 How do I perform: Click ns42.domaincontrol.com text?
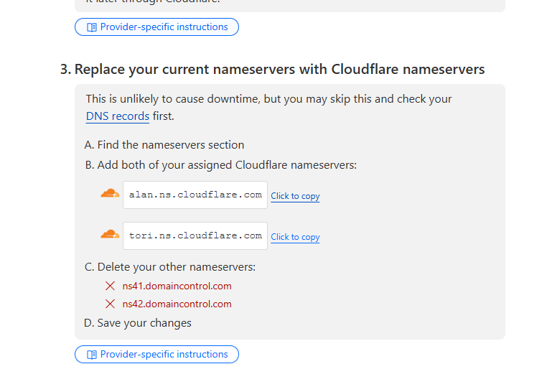click(x=177, y=304)
